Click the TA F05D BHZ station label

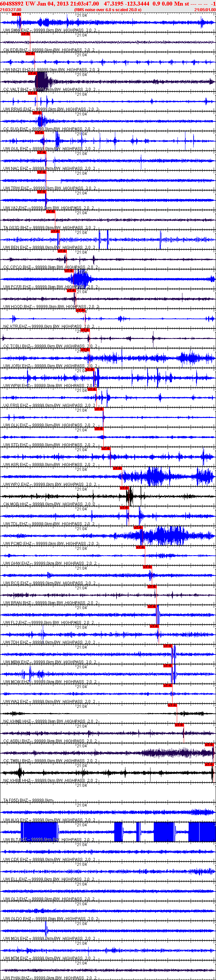tap(15, 800)
